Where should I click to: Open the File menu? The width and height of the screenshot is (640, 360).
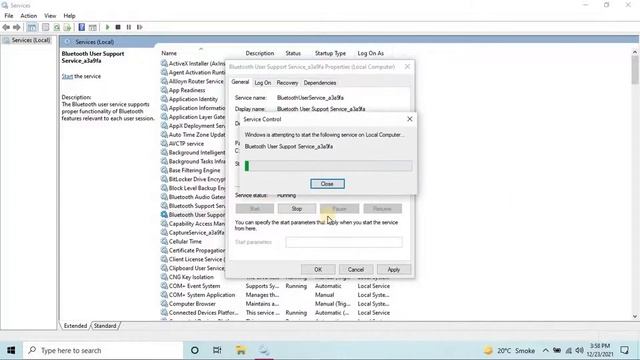click(x=9, y=16)
